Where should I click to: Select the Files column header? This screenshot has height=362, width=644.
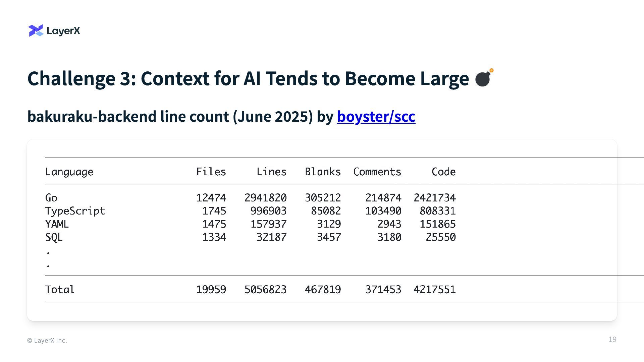click(211, 172)
